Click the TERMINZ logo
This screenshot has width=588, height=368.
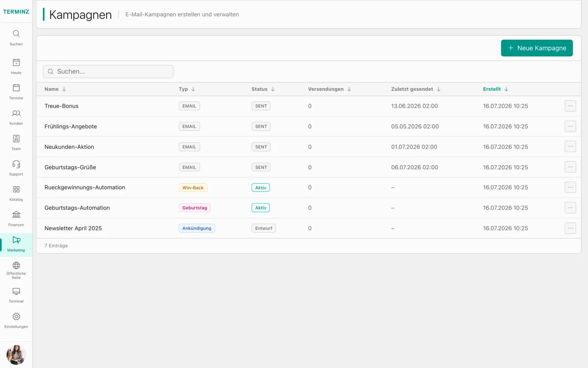pyautogui.click(x=16, y=12)
